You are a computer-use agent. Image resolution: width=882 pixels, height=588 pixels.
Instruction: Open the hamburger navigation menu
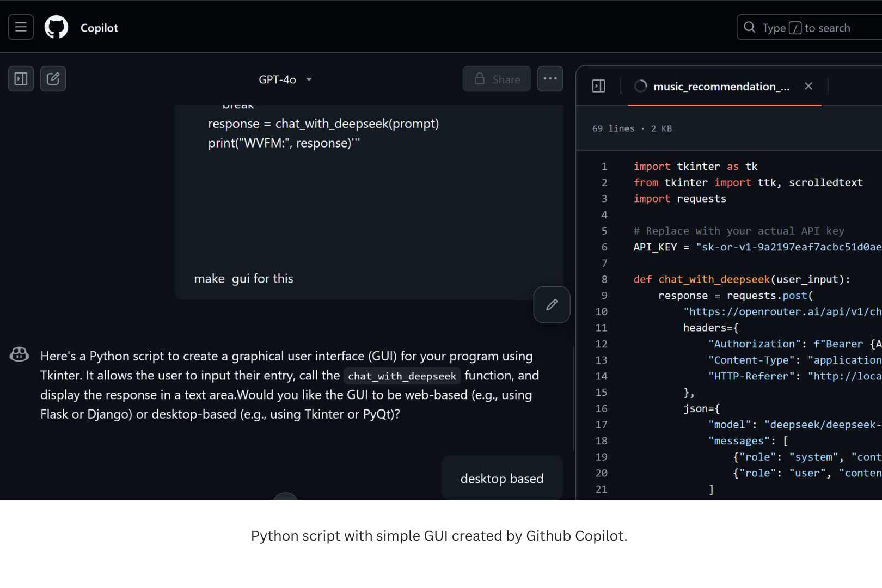[21, 27]
